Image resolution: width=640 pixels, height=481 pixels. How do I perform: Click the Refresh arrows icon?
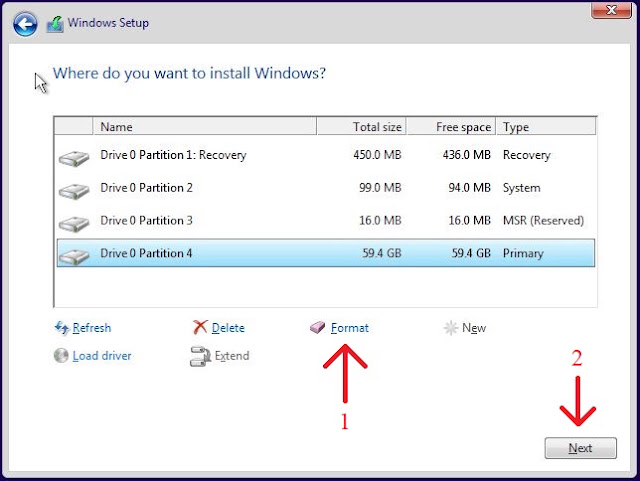(62, 327)
